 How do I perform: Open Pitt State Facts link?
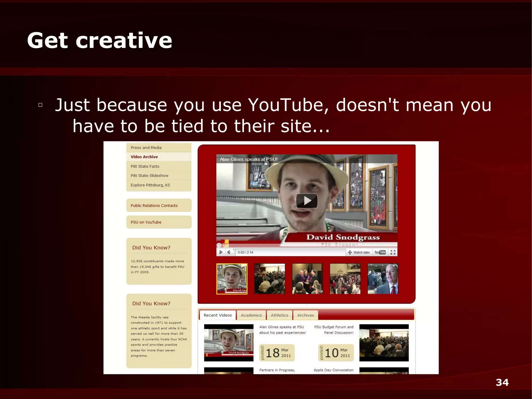(x=159, y=166)
